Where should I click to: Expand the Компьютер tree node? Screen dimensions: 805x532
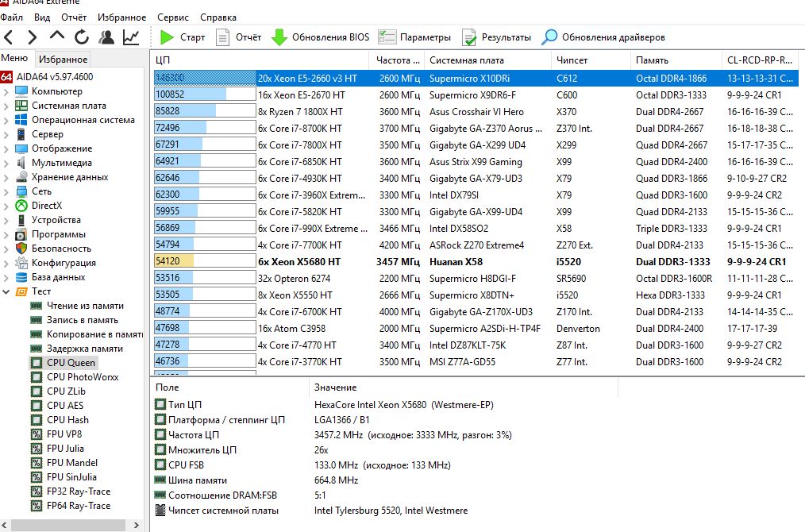click(6, 92)
